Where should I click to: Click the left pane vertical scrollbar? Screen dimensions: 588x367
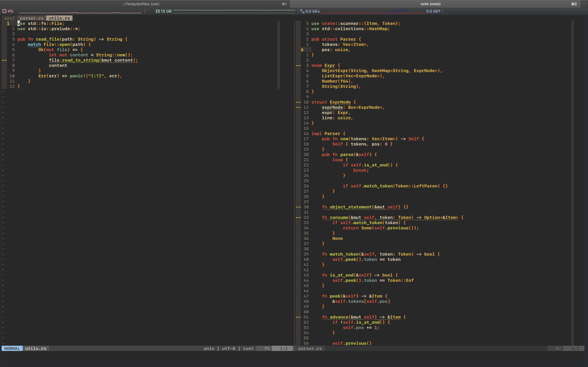[x=278, y=55]
